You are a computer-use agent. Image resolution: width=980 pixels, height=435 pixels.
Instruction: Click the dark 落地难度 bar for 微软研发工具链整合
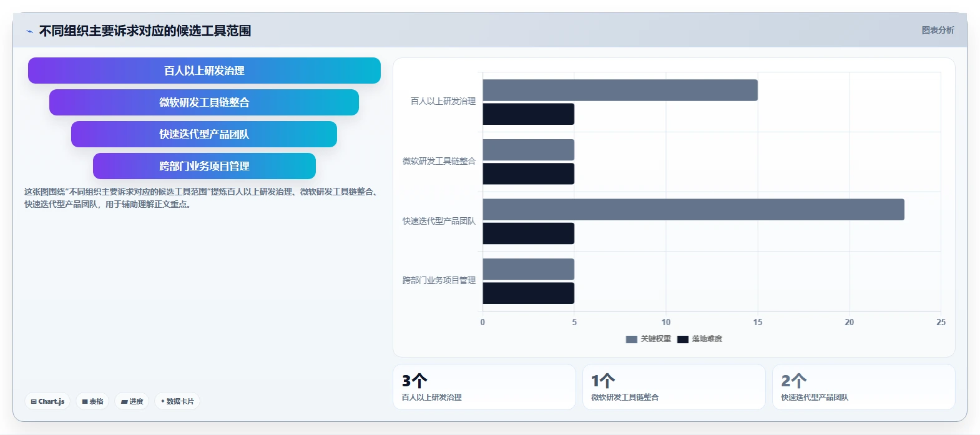pos(528,174)
